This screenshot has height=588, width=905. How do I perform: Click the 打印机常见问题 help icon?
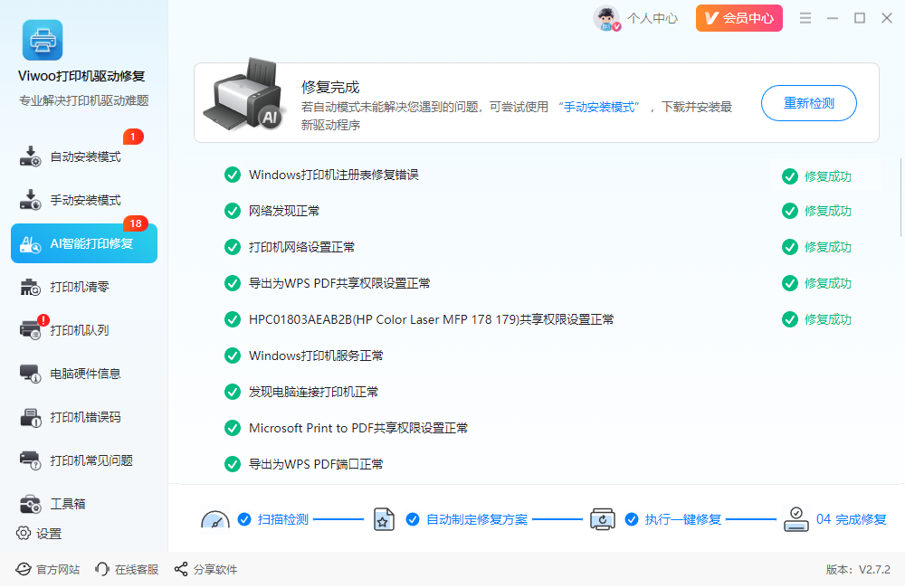31,460
